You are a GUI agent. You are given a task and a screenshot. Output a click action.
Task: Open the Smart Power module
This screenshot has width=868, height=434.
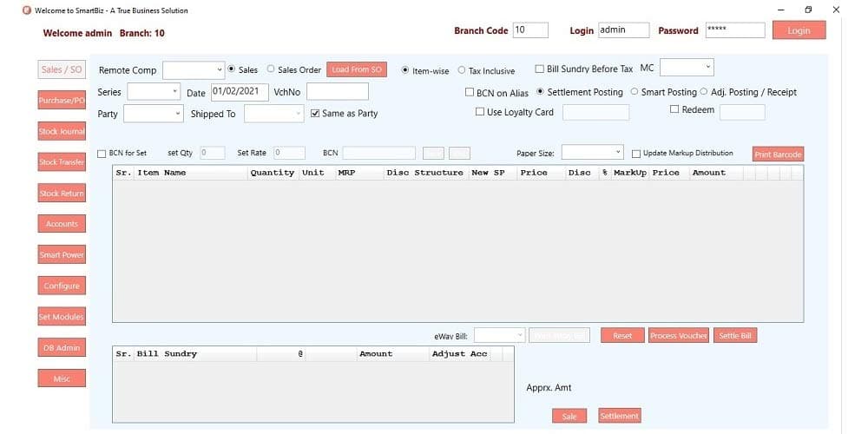tap(62, 254)
